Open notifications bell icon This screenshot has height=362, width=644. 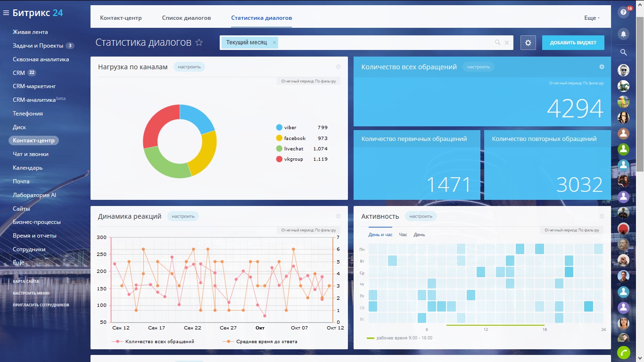click(x=623, y=34)
